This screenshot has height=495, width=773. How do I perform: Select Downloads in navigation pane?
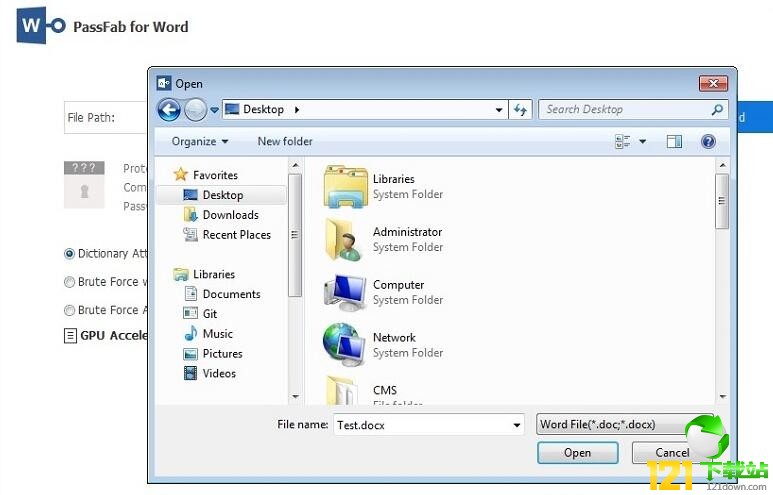click(x=221, y=215)
